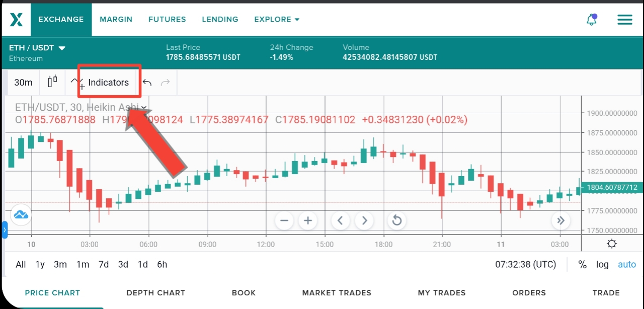Open chart settings gear icon
This screenshot has width=644, height=309.
point(612,244)
